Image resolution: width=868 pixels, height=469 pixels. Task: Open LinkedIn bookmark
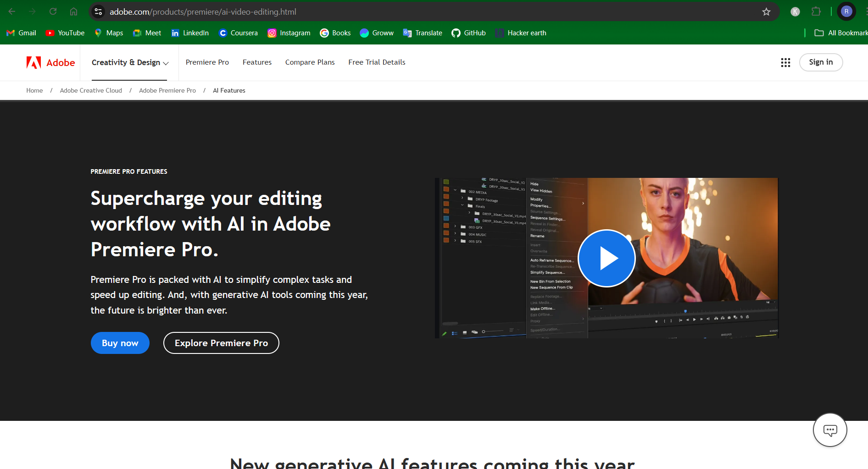(190, 33)
